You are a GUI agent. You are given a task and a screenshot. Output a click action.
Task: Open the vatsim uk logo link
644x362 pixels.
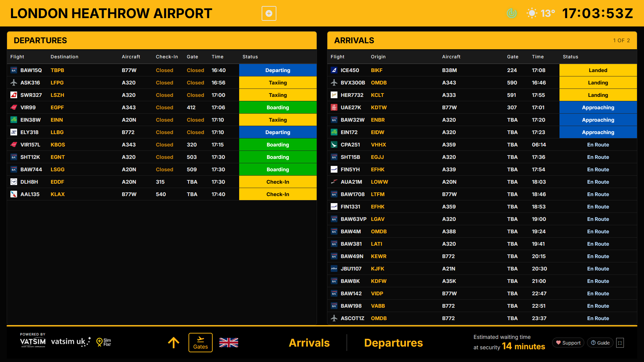pos(71,342)
